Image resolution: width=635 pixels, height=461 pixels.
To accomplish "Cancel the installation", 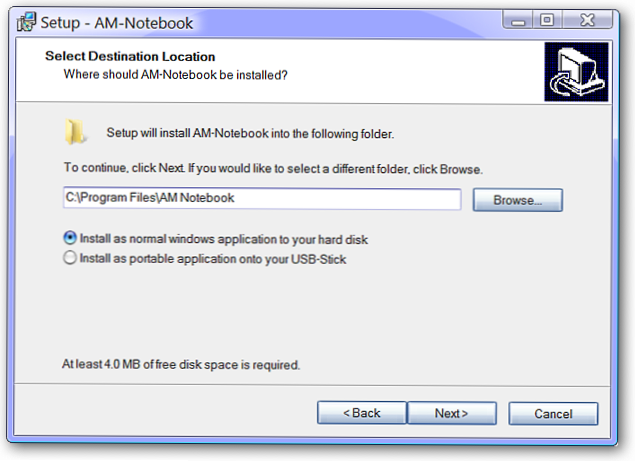I will pyautogui.click(x=553, y=413).
